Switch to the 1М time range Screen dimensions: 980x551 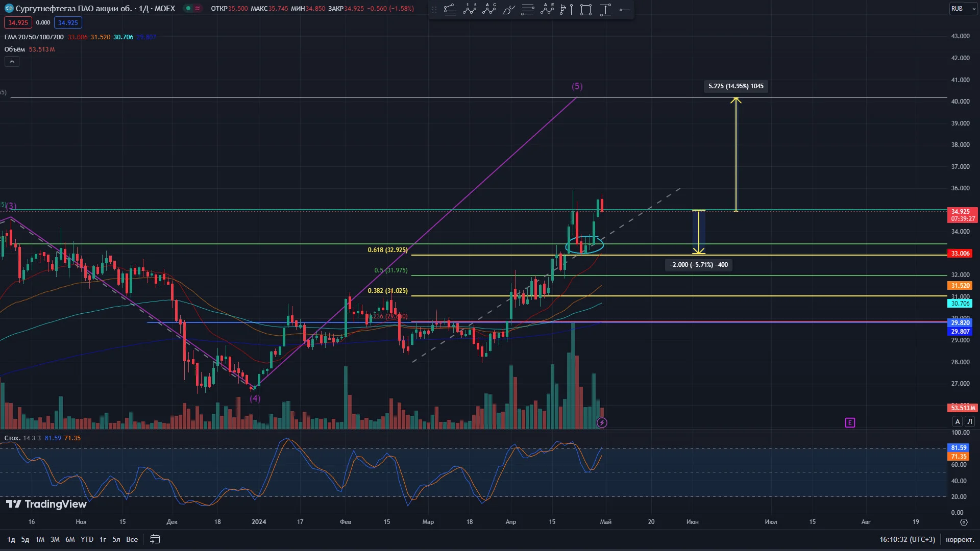[40, 539]
